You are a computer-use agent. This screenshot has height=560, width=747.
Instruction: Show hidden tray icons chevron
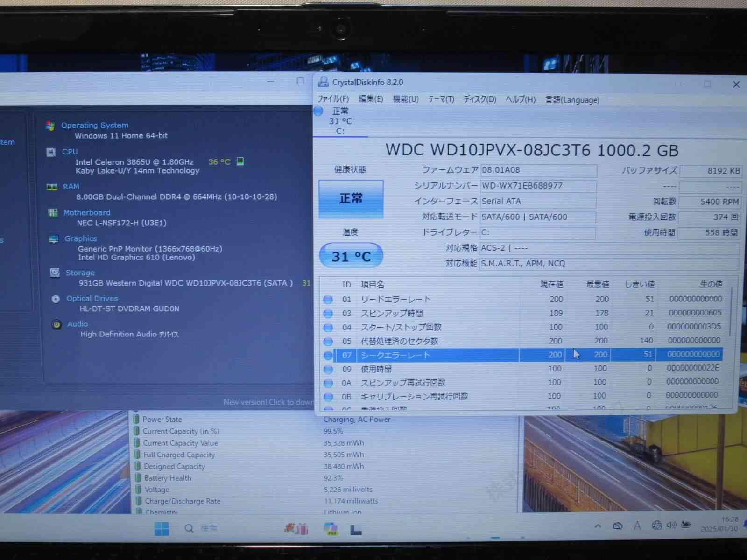598,526
